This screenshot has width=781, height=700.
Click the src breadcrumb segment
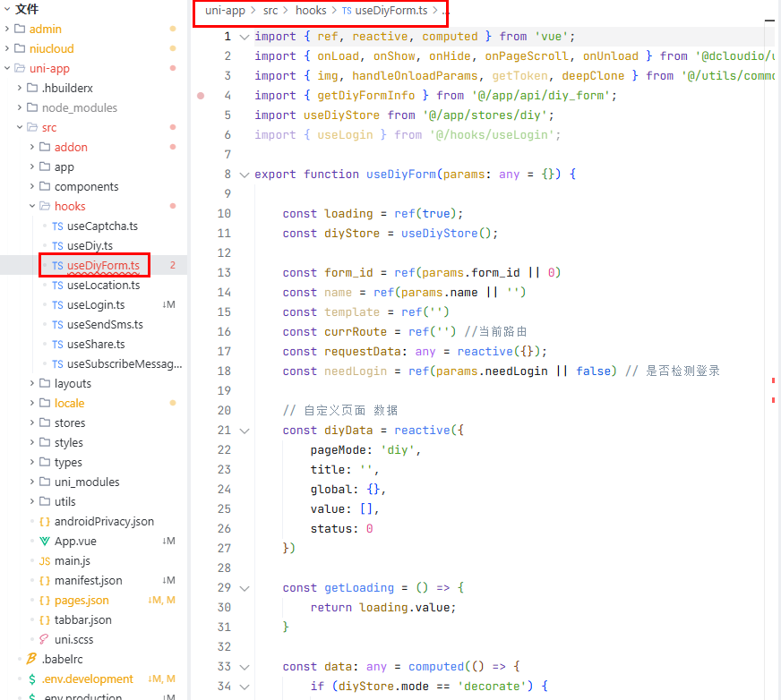tap(270, 10)
